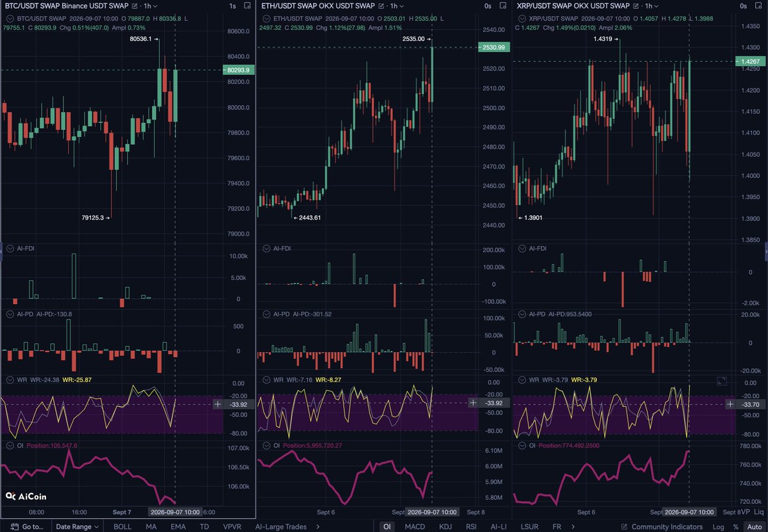Viewport: 768px width, 532px height.
Task: Click the expand icon on XRP WR panel
Action: coord(722,381)
